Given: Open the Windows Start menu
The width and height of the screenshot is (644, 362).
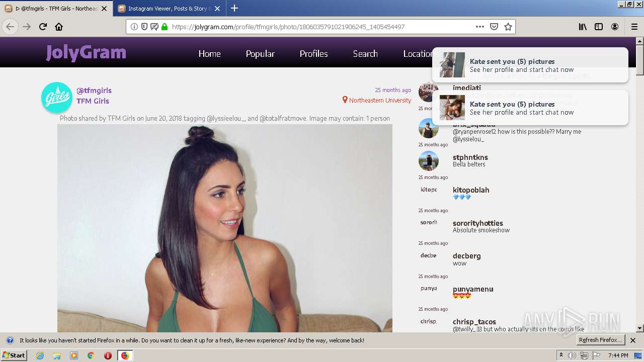Looking at the screenshot, I should pyautogui.click(x=14, y=355).
